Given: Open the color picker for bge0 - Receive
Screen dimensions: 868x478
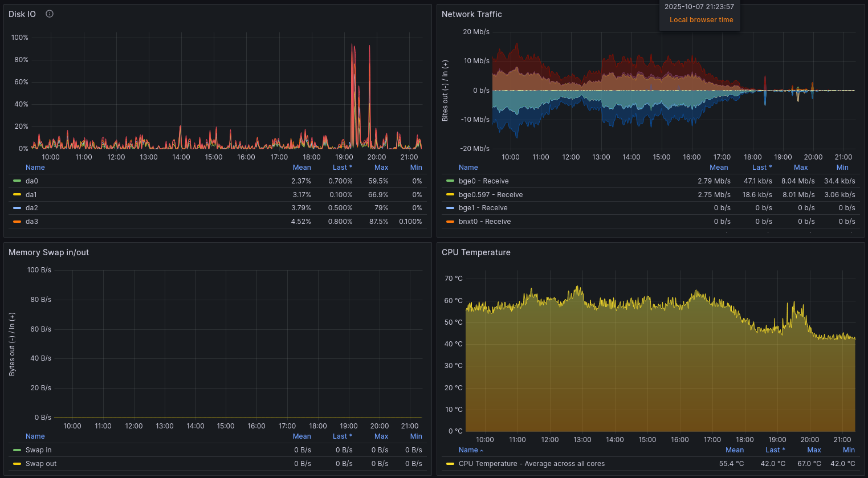Looking at the screenshot, I should coord(449,181).
